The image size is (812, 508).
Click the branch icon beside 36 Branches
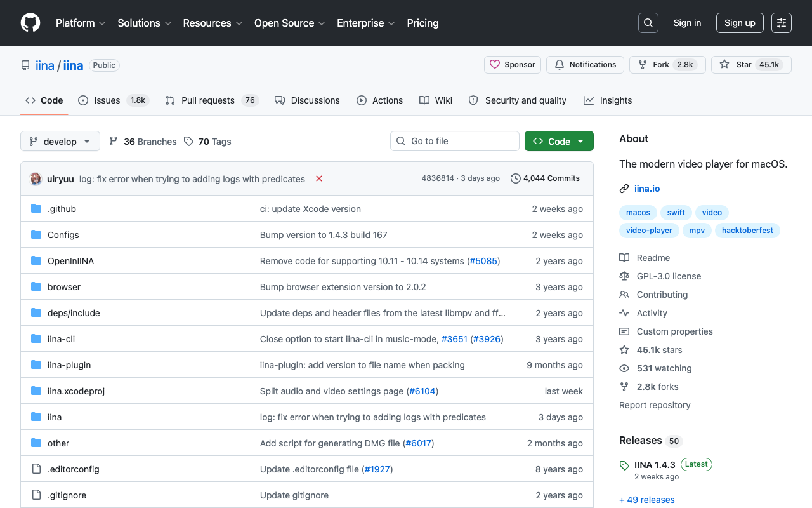coord(114,142)
